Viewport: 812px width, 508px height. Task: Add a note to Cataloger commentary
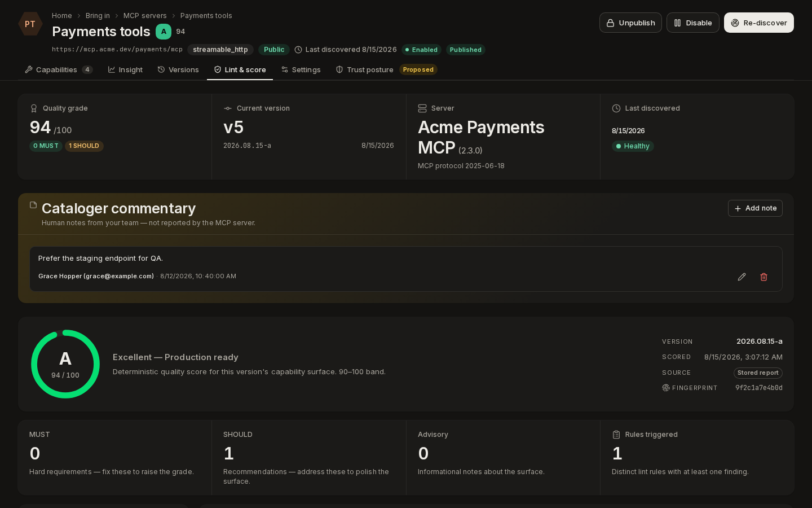pyautogui.click(x=755, y=208)
